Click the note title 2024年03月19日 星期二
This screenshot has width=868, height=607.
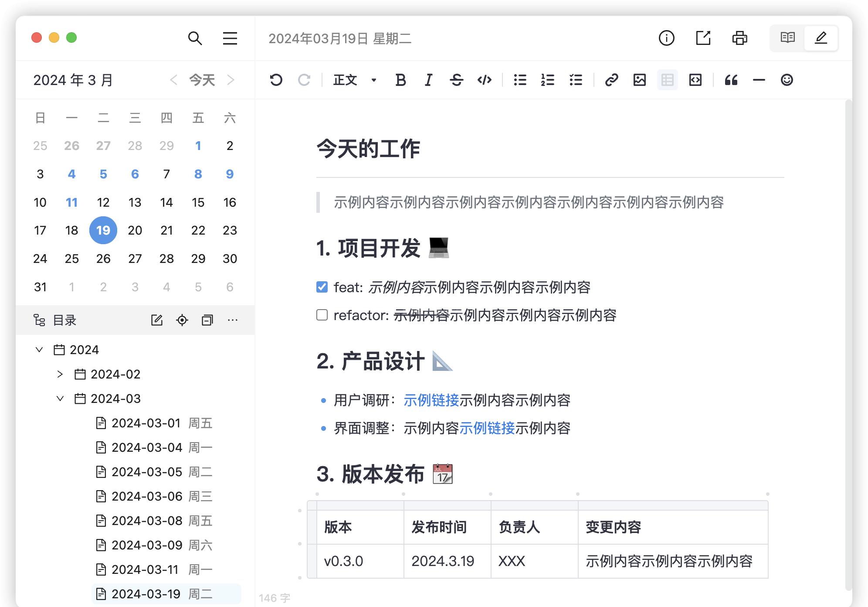point(340,38)
